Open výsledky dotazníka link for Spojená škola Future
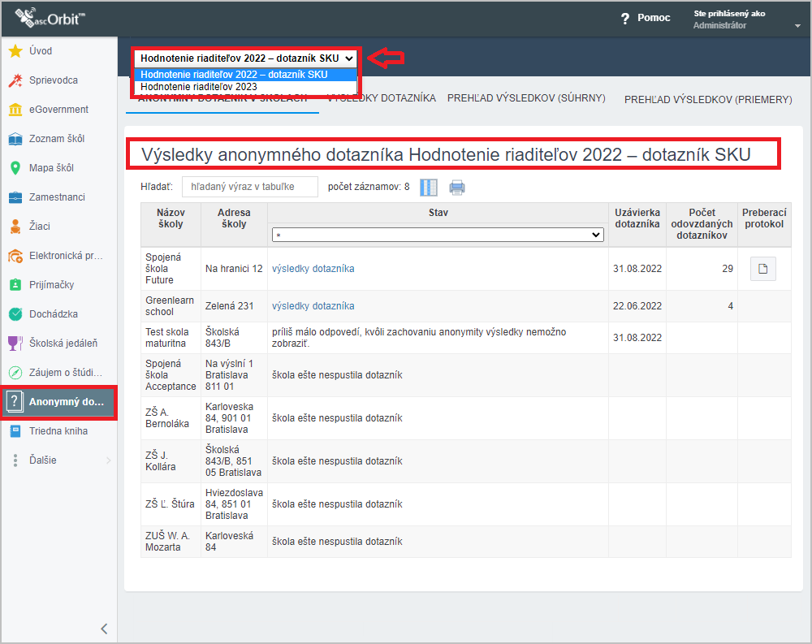Image resolution: width=812 pixels, height=644 pixels. tap(313, 269)
